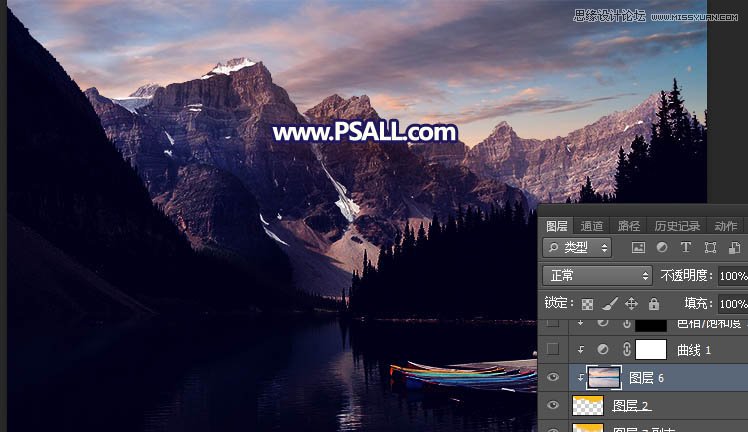Click the 不透明度 opacity value field
Viewport: 748px width, 432px height.
(733, 276)
